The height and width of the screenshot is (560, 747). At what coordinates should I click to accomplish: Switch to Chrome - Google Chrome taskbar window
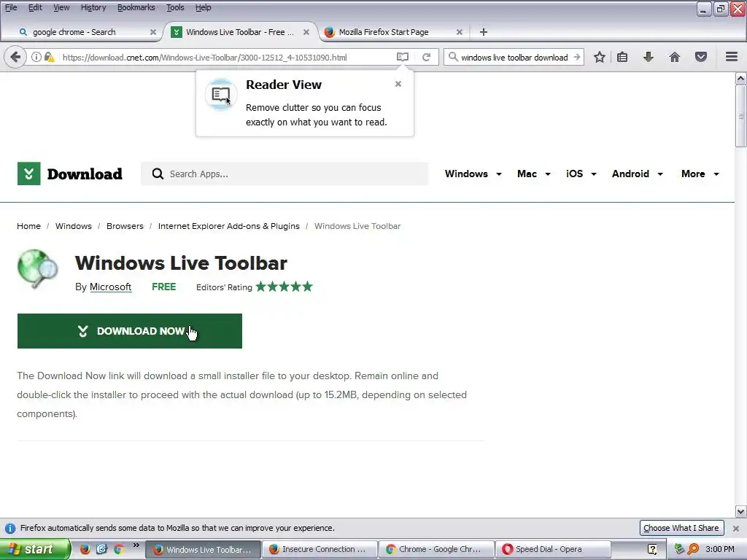tap(437, 549)
